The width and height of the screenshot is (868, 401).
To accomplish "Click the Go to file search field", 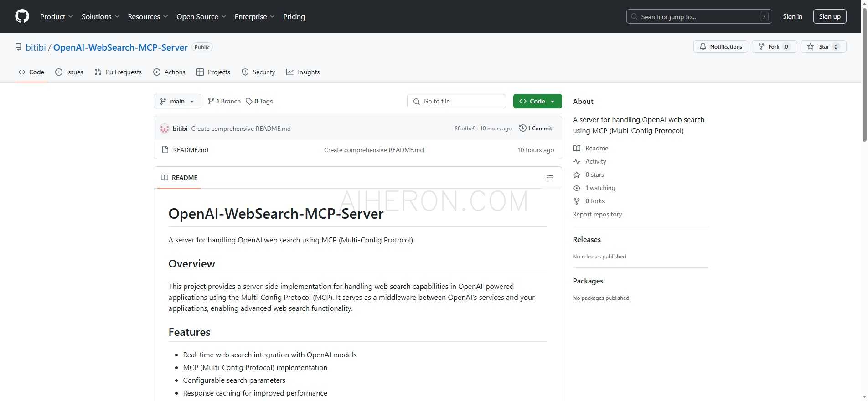I will tap(456, 101).
